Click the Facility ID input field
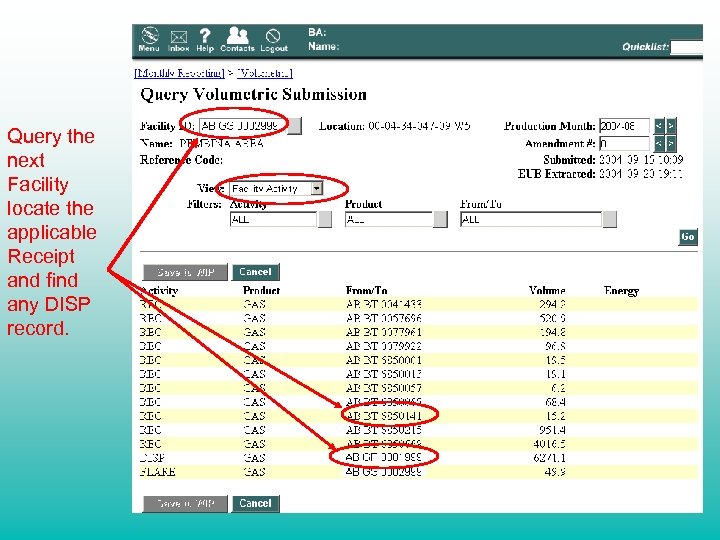The width and height of the screenshot is (720, 540). click(x=243, y=126)
